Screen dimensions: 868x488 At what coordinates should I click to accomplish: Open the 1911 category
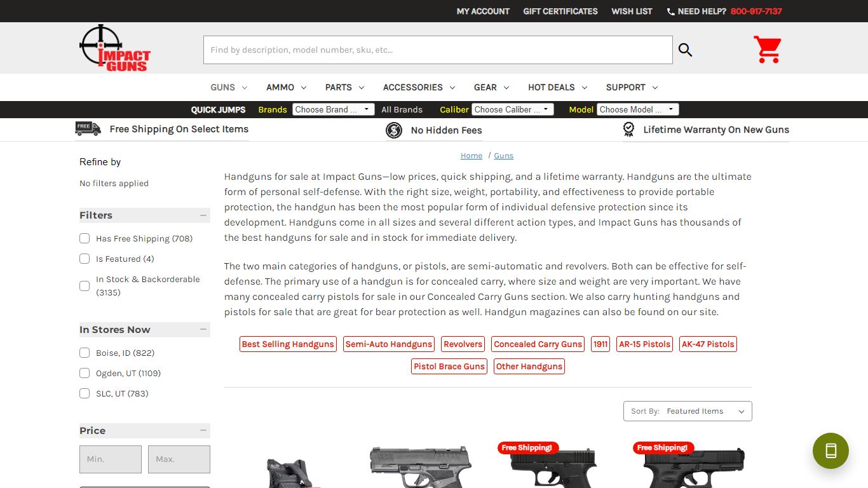(x=600, y=344)
